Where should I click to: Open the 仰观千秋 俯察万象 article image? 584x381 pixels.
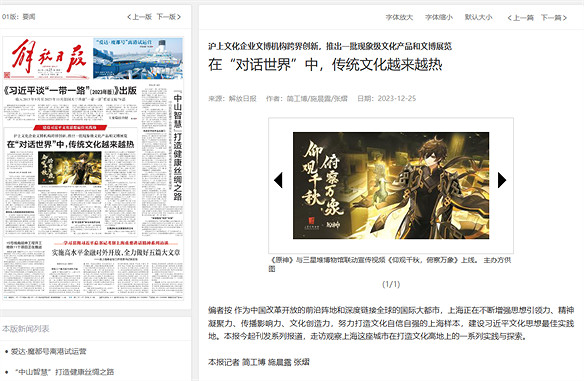pyautogui.click(x=391, y=185)
